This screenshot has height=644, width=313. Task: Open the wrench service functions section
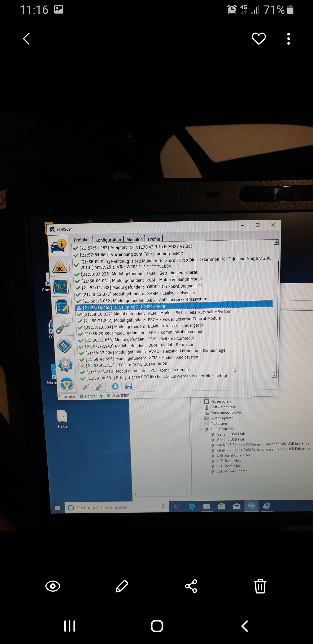pyautogui.click(x=63, y=326)
